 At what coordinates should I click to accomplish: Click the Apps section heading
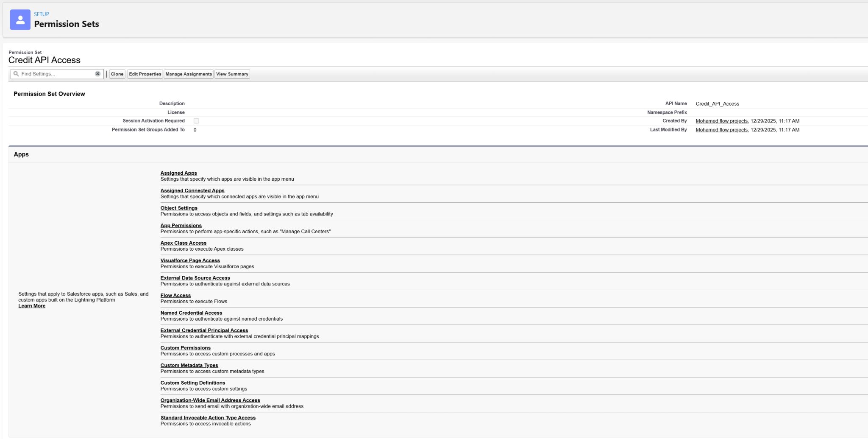(21, 154)
